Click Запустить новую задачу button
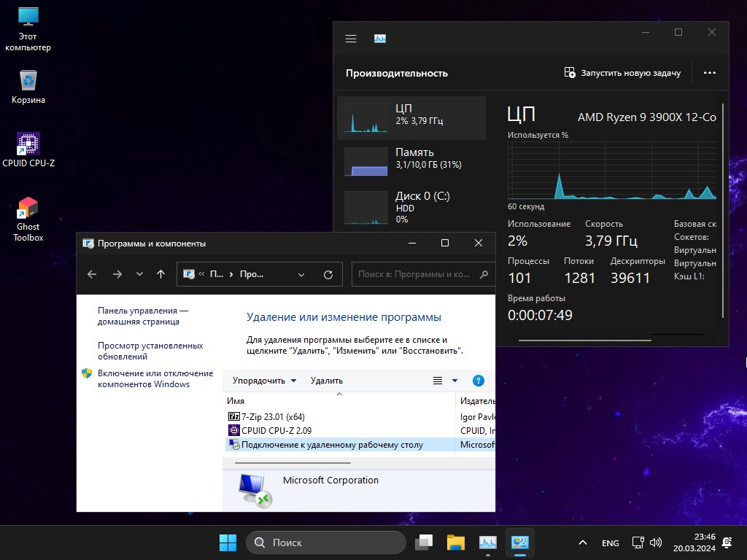This screenshot has width=747, height=560. [622, 73]
